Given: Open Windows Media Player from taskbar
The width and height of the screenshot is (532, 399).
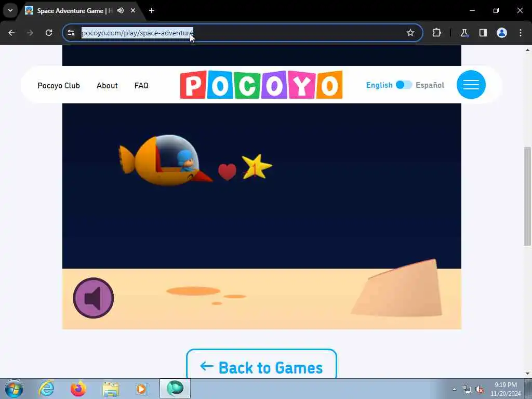Looking at the screenshot, I should (x=142, y=389).
